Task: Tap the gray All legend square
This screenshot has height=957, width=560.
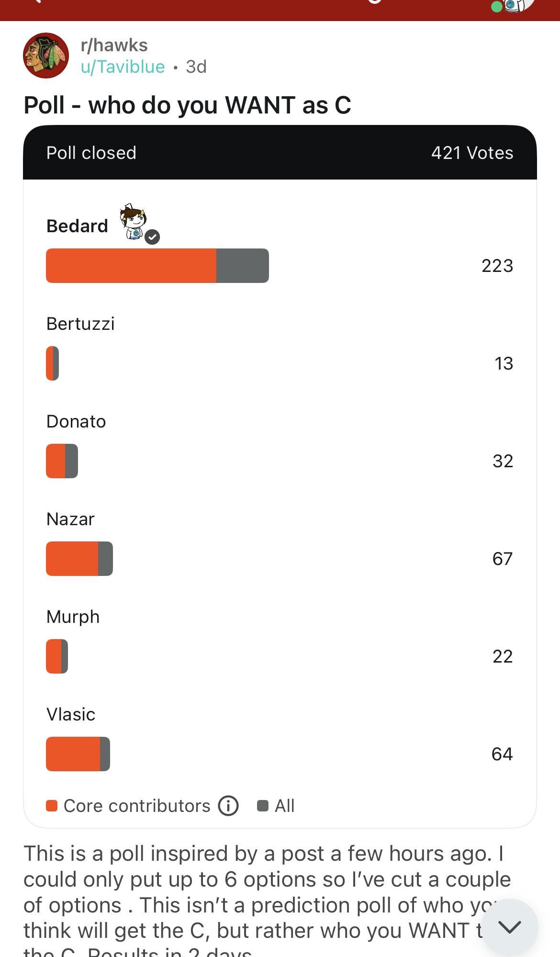Action: (263, 806)
